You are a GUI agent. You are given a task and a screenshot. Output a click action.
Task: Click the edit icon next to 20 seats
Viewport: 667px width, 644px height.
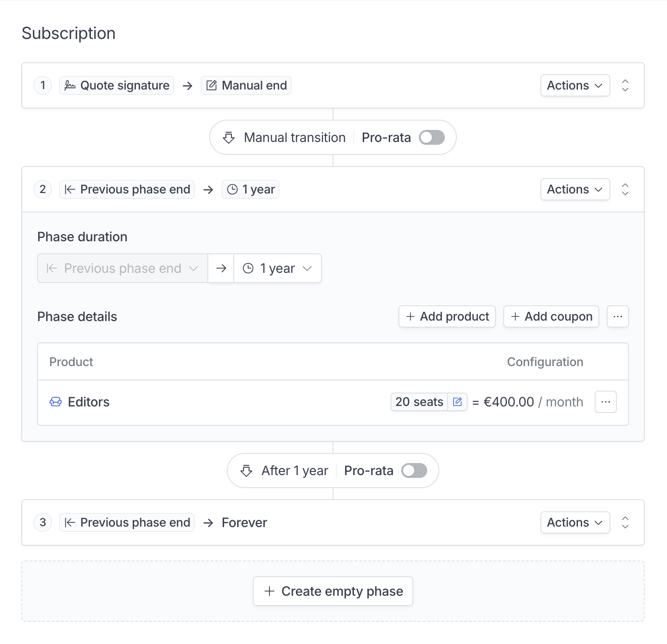click(457, 402)
